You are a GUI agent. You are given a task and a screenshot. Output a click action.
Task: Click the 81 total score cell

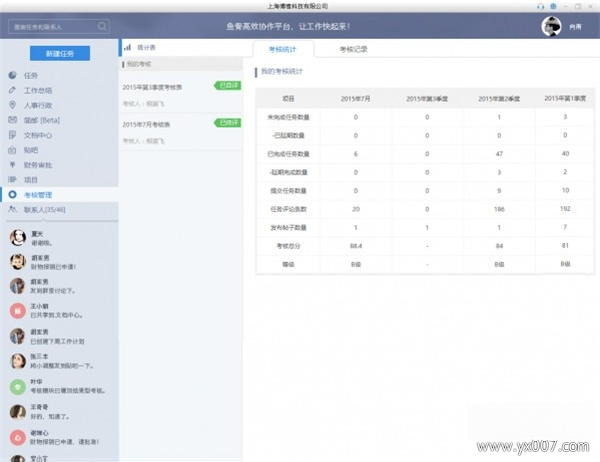[x=565, y=245]
